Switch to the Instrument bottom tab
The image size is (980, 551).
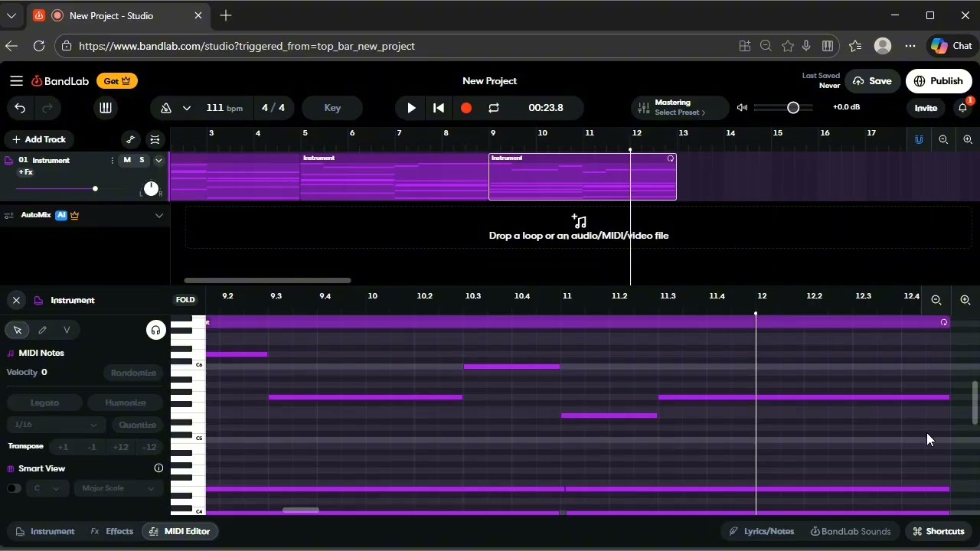[x=45, y=531]
